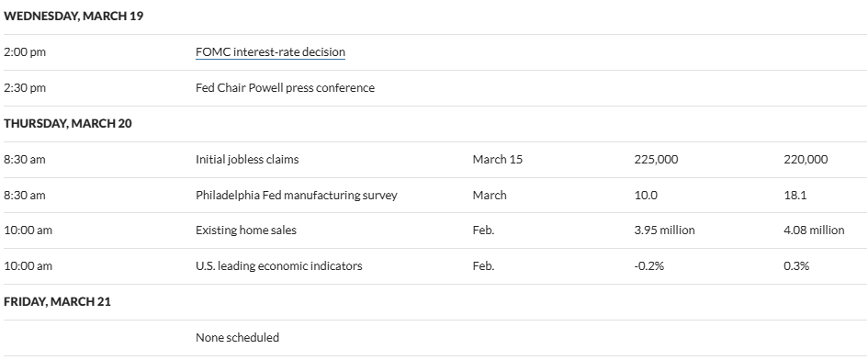Select the Thursday, March 20 heading
This screenshot has height=360, width=868.
pos(68,123)
